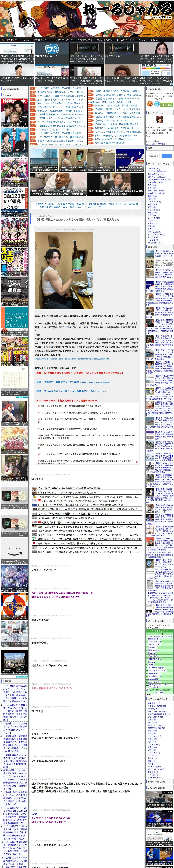Open the リンク集 (1) category

(x=152, y=240)
